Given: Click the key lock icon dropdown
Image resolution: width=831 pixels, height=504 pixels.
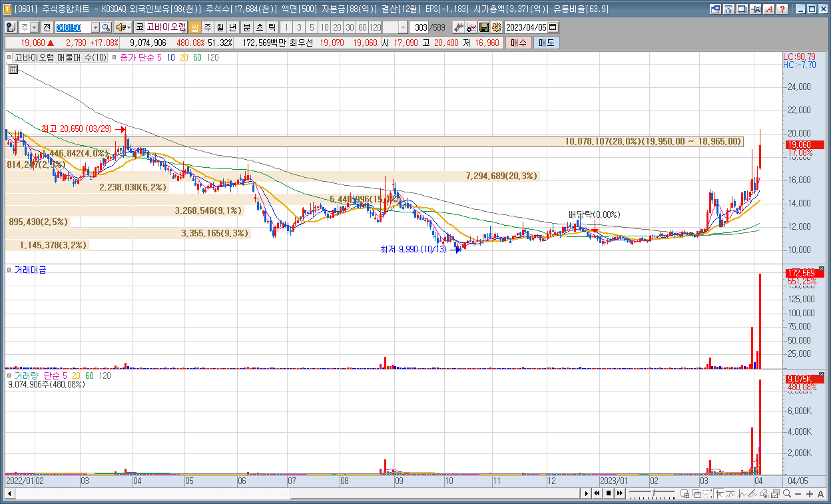Looking at the screenshot, I should click(11, 27).
